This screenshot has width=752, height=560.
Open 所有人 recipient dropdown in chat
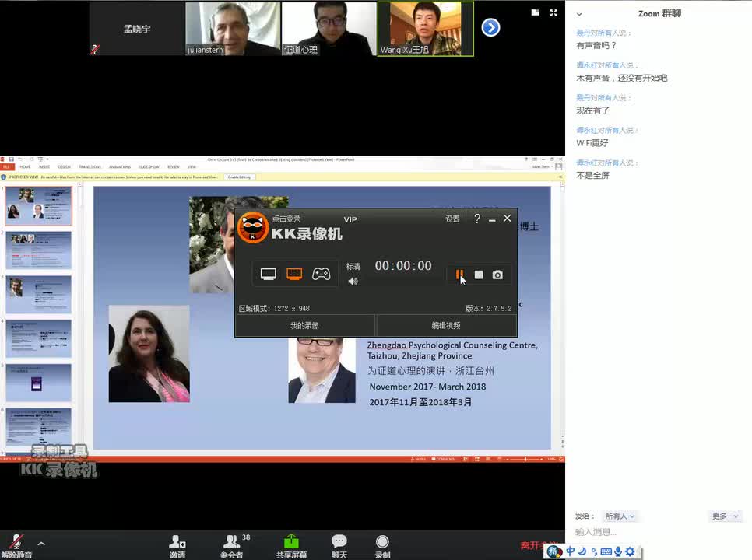pyautogui.click(x=619, y=516)
